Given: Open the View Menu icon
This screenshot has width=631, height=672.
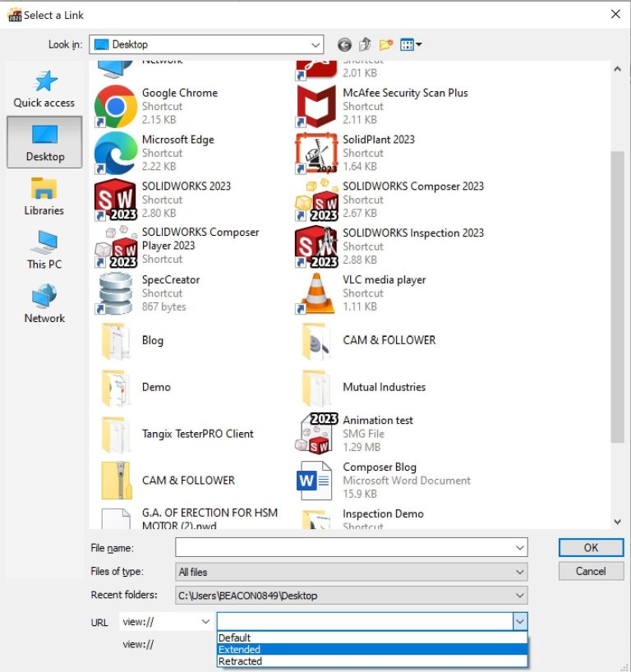Looking at the screenshot, I should [407, 44].
